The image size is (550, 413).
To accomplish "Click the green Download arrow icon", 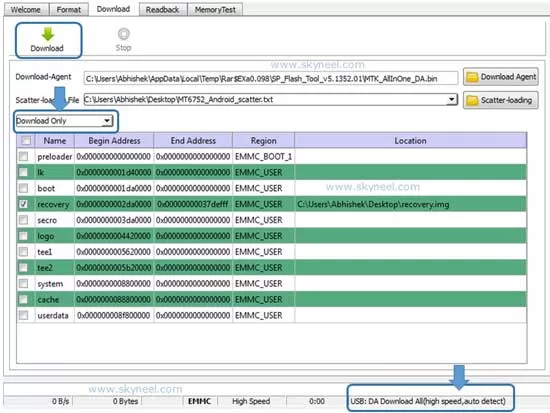I will (48, 34).
